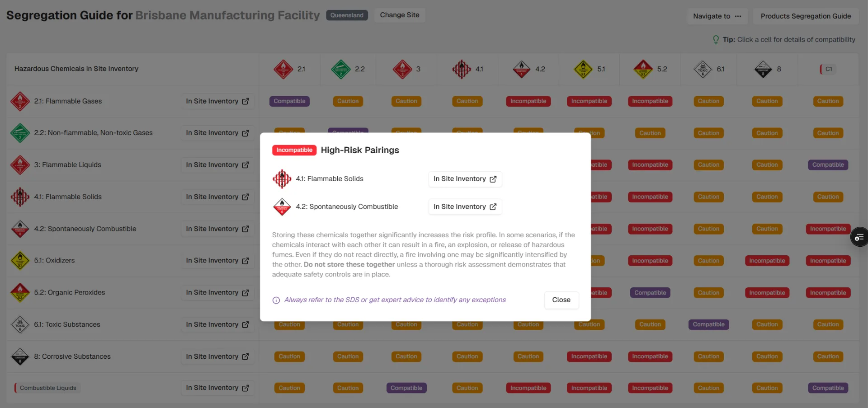The width and height of the screenshot is (868, 408).
Task: Click the 8 Corrosive column header icon
Action: pyautogui.click(x=763, y=69)
